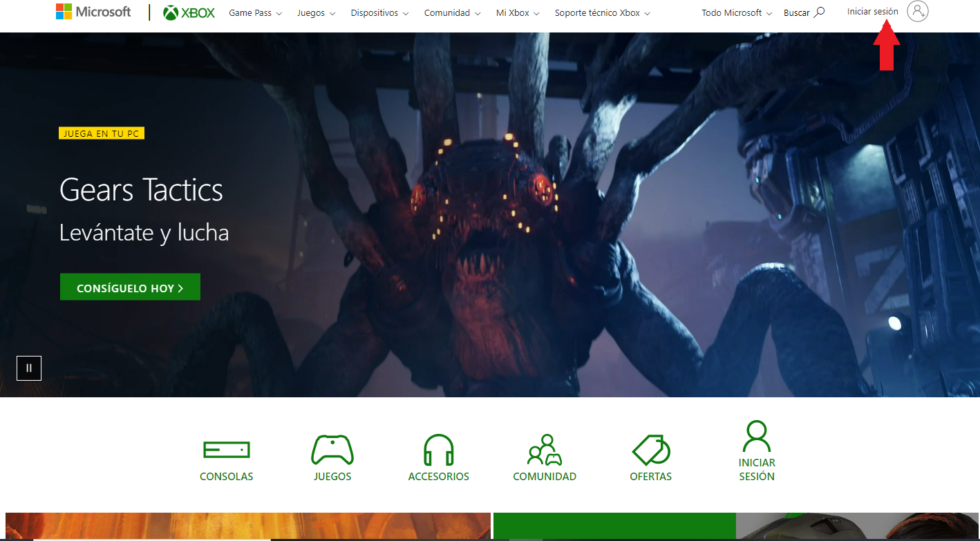Click the Levántate y lucha subtitle
Image resolution: width=980 pixels, height=541 pixels.
click(x=144, y=233)
